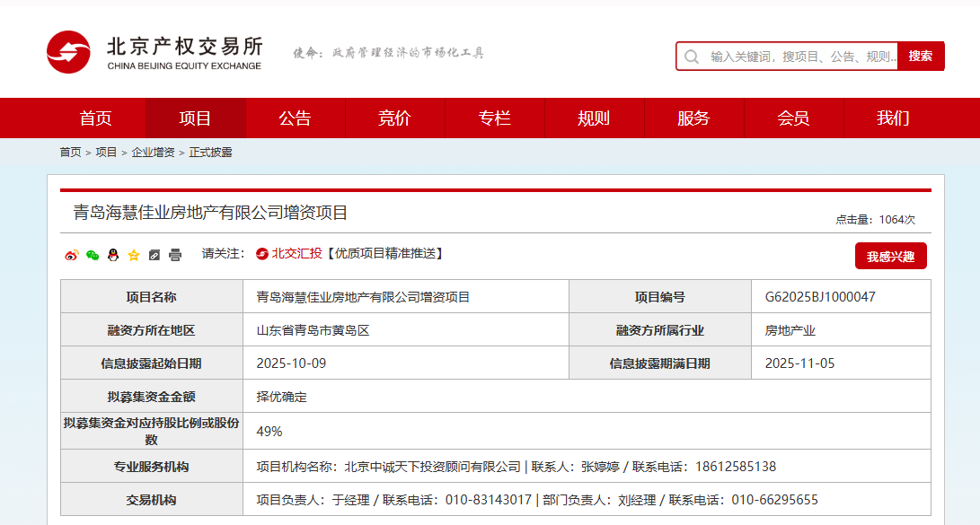Screen dimensions: 980x525
Task: Share via the WeChat icon
Action: (93, 255)
